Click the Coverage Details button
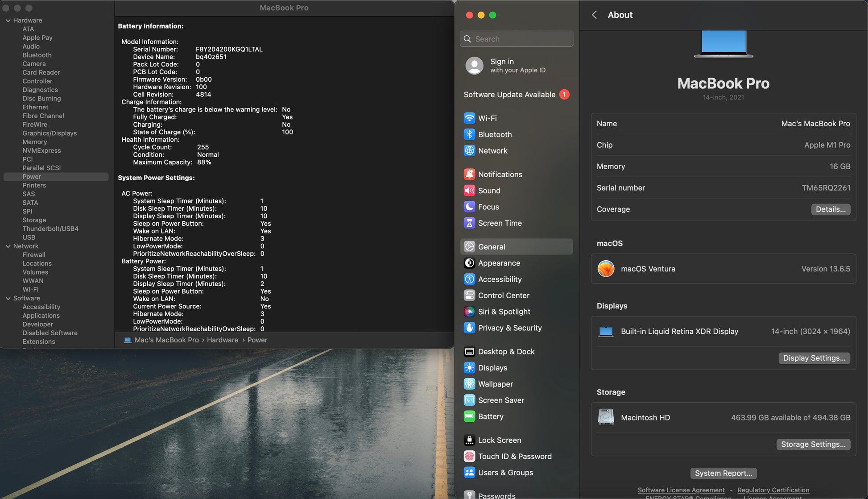The width and height of the screenshot is (868, 499). click(x=830, y=209)
